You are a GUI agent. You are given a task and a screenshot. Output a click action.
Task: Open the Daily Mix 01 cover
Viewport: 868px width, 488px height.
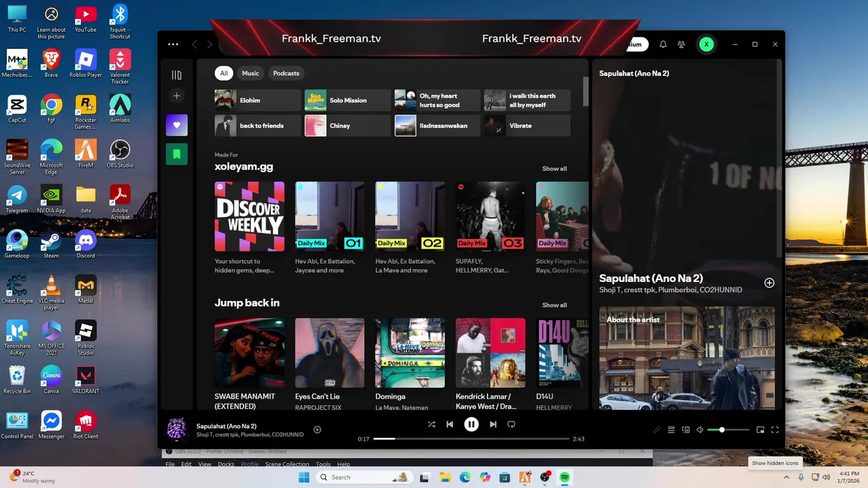[x=330, y=216]
